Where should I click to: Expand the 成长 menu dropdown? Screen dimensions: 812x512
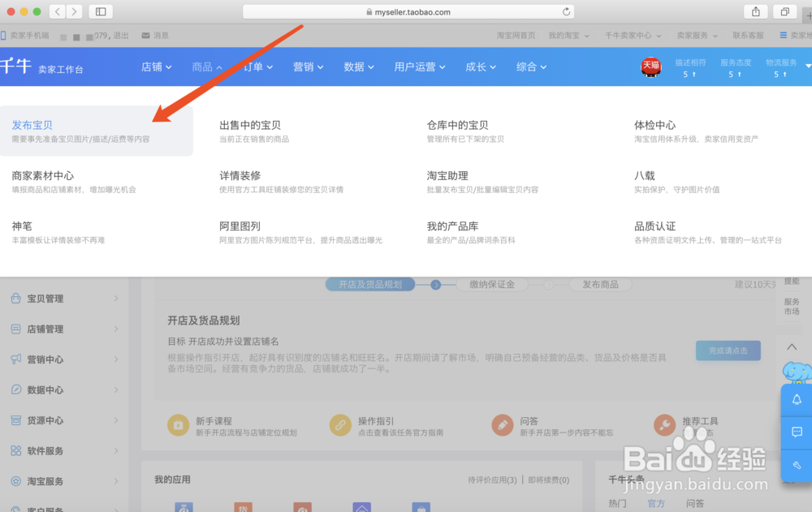coord(481,67)
